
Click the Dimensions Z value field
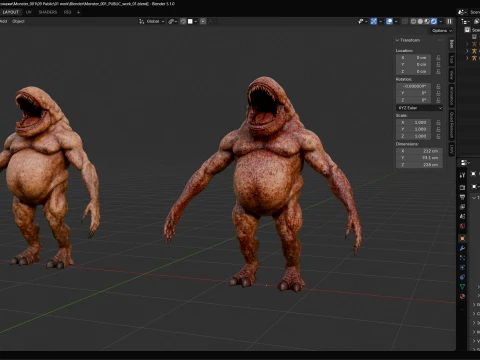tap(419, 165)
